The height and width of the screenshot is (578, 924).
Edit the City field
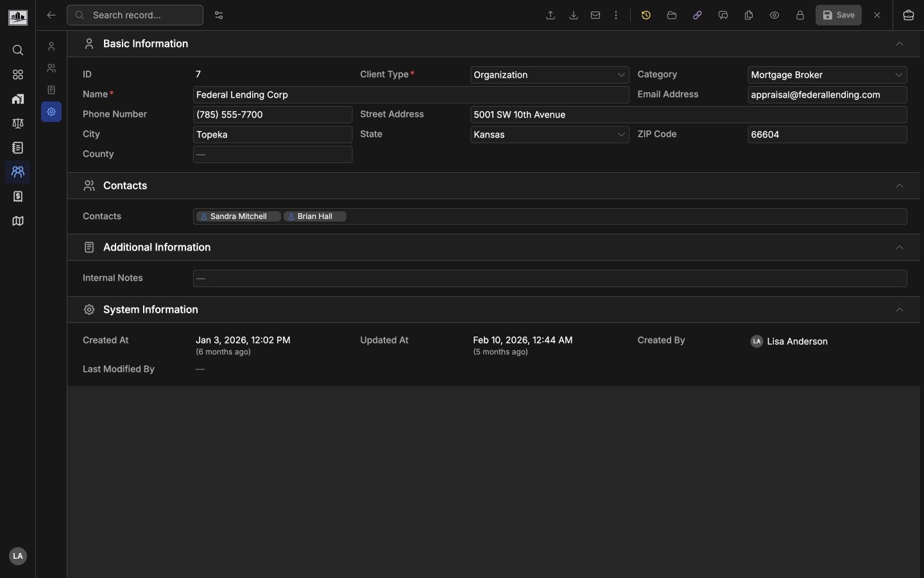click(x=273, y=135)
